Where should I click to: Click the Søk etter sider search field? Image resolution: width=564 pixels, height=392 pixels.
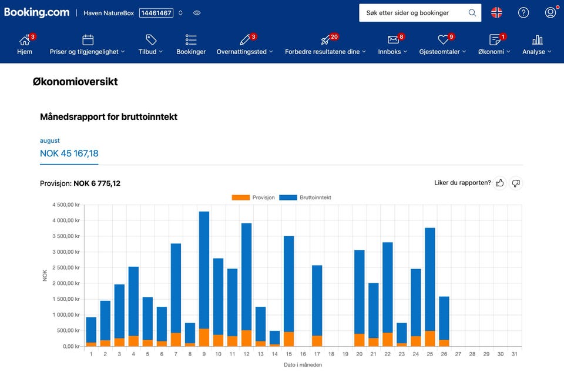tap(414, 13)
